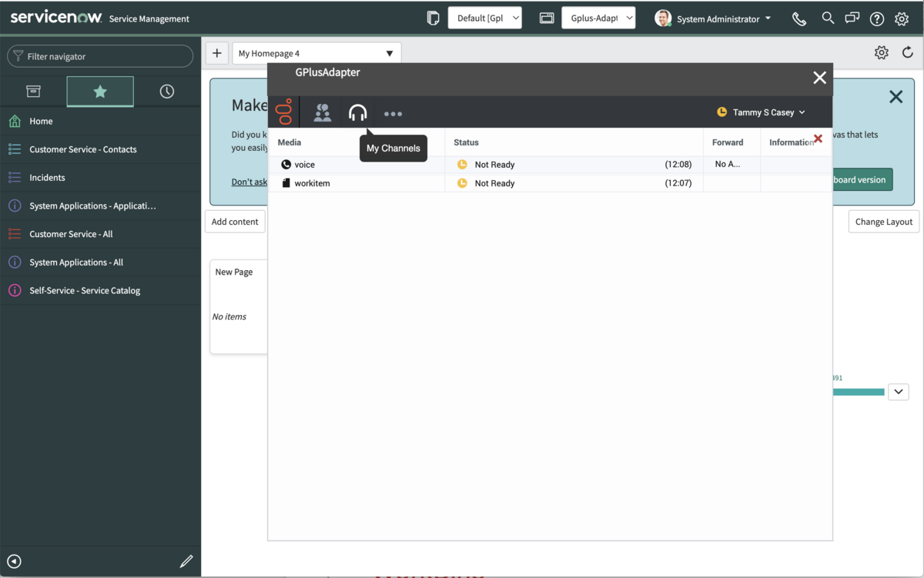This screenshot has width=924, height=578.
Task: Open Tammy S Casey agent status dropdown
Action: pyautogui.click(x=761, y=112)
